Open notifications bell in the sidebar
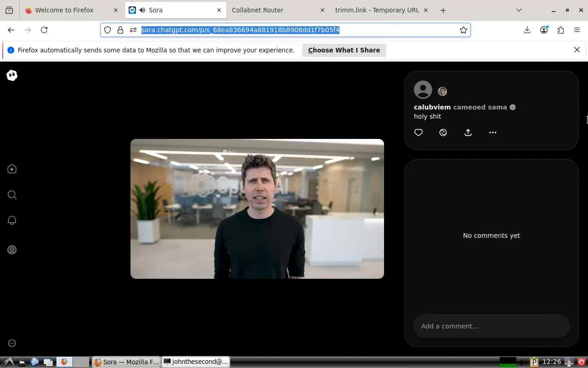Image resolution: width=588 pixels, height=368 pixels. 12,220
